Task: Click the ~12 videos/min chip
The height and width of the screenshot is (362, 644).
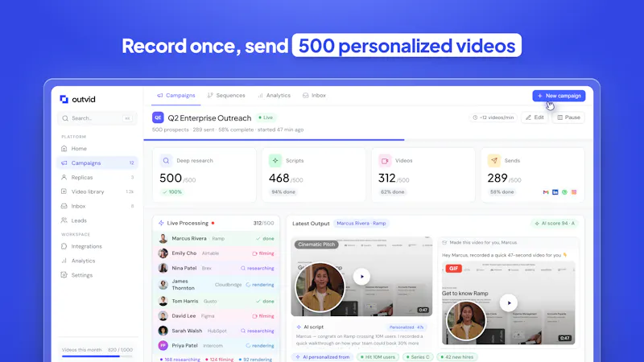Action: [493, 117]
